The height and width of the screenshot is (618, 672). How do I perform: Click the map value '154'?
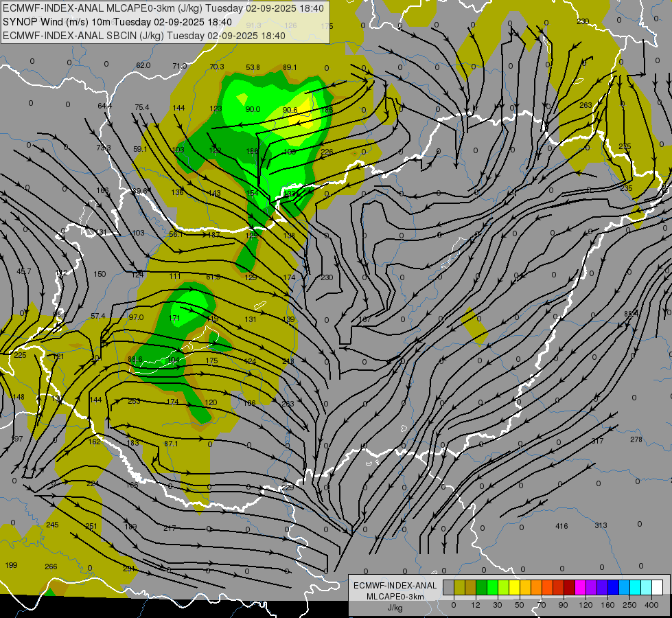[252, 193]
